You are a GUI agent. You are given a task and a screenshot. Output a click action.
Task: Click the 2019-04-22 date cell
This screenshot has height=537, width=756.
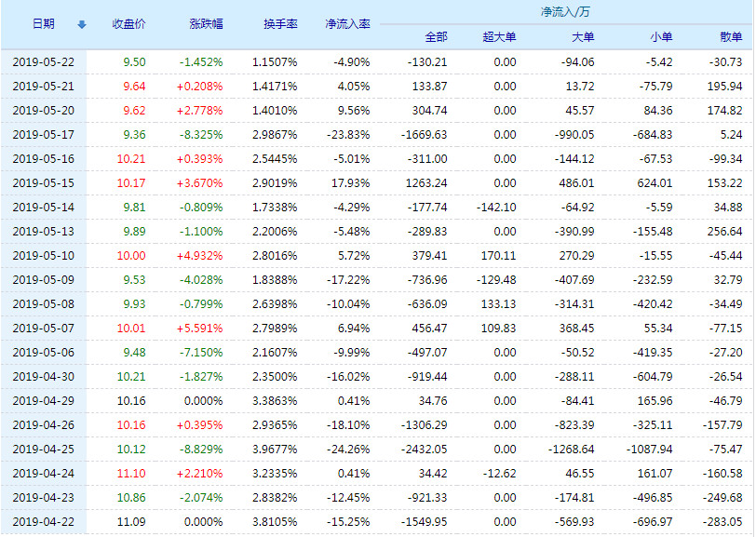coord(44,522)
